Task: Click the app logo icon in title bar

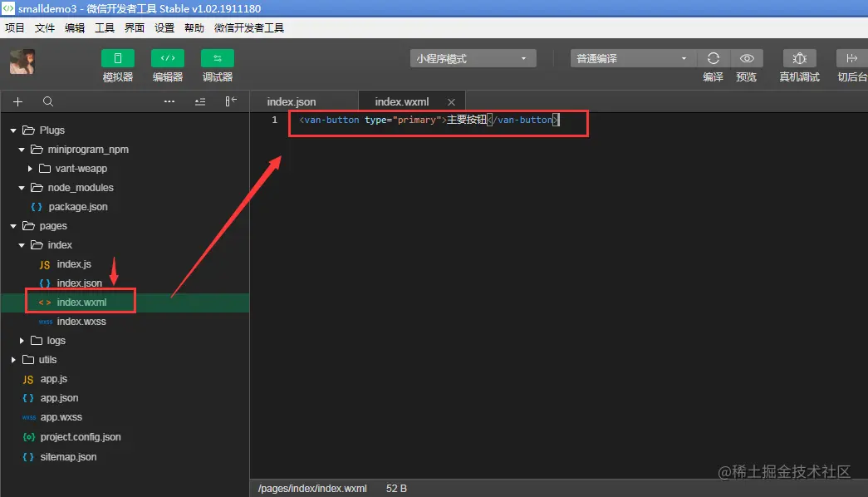Action: point(7,8)
